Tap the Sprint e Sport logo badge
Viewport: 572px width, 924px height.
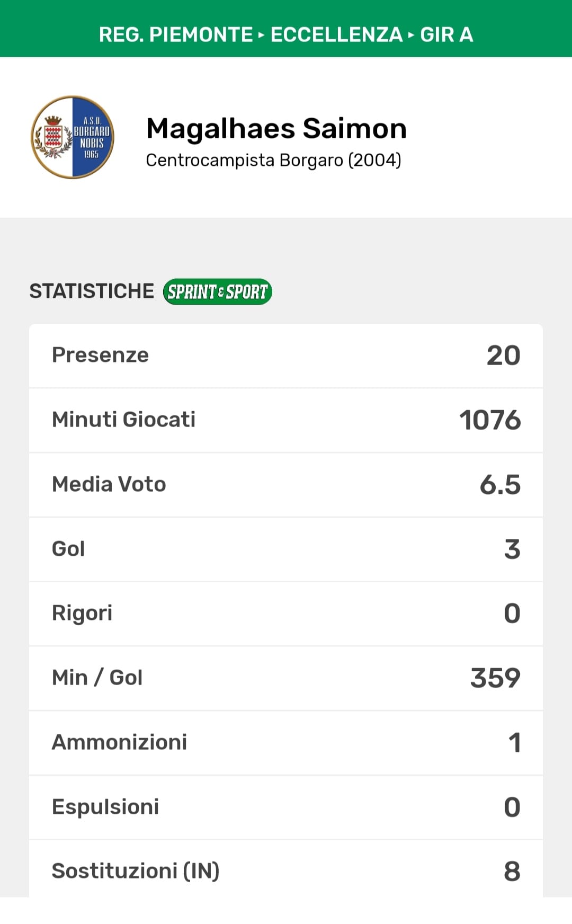[x=218, y=292]
